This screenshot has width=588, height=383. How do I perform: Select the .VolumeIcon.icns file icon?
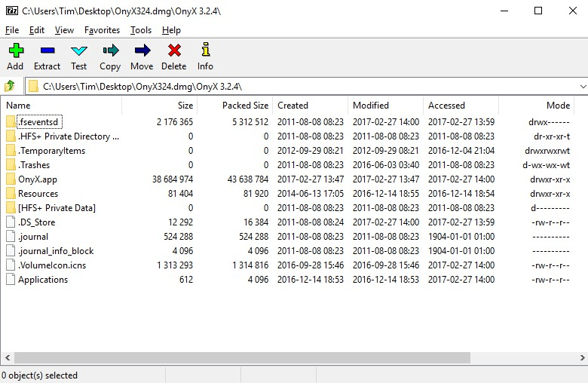(11, 265)
